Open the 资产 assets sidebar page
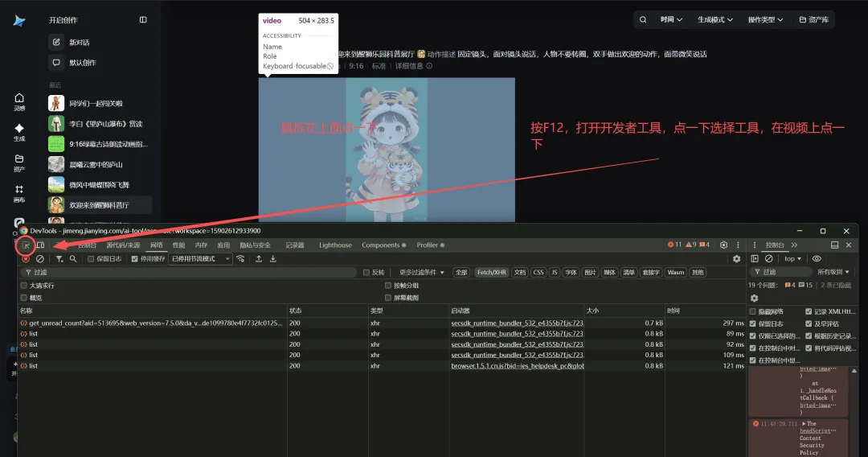 point(19,163)
